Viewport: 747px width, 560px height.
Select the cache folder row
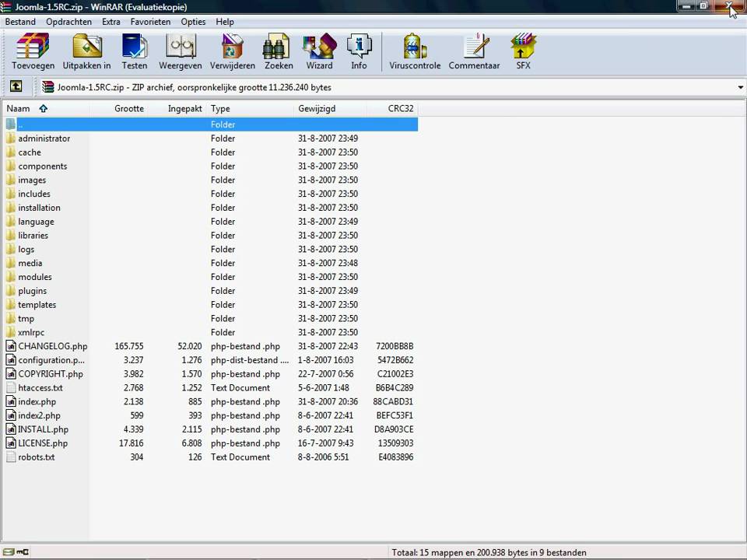tap(211, 152)
